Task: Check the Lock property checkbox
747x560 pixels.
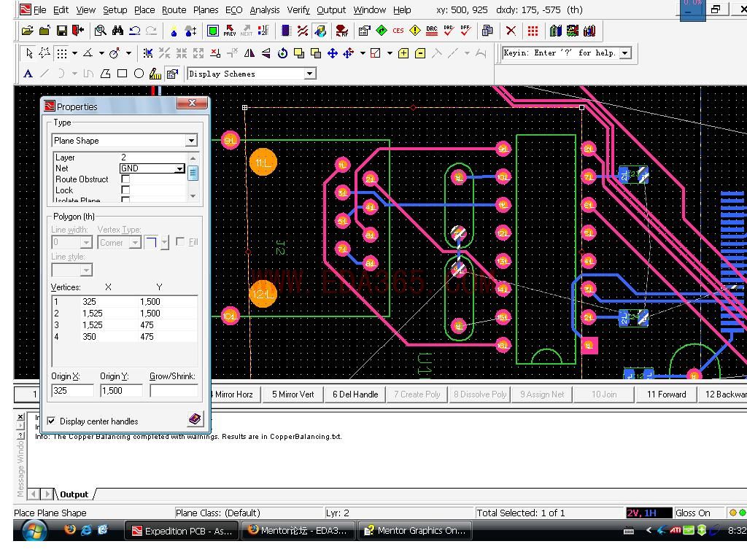Action: 125,190
